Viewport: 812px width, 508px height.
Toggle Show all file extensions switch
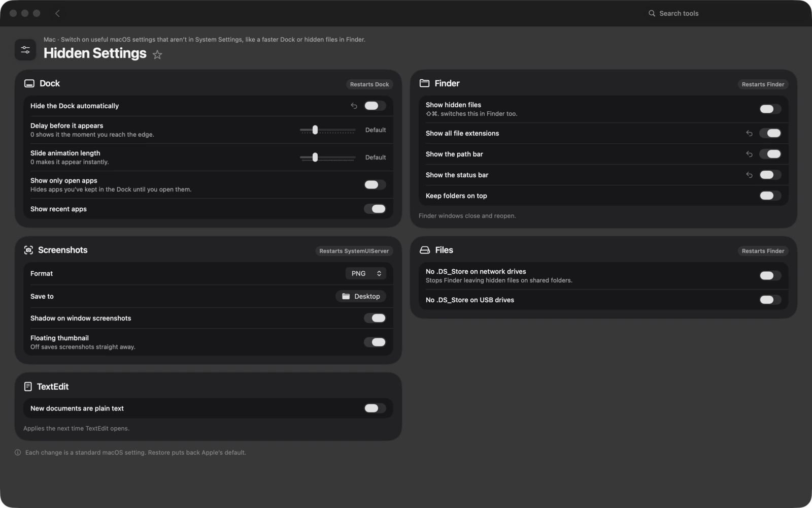770,133
